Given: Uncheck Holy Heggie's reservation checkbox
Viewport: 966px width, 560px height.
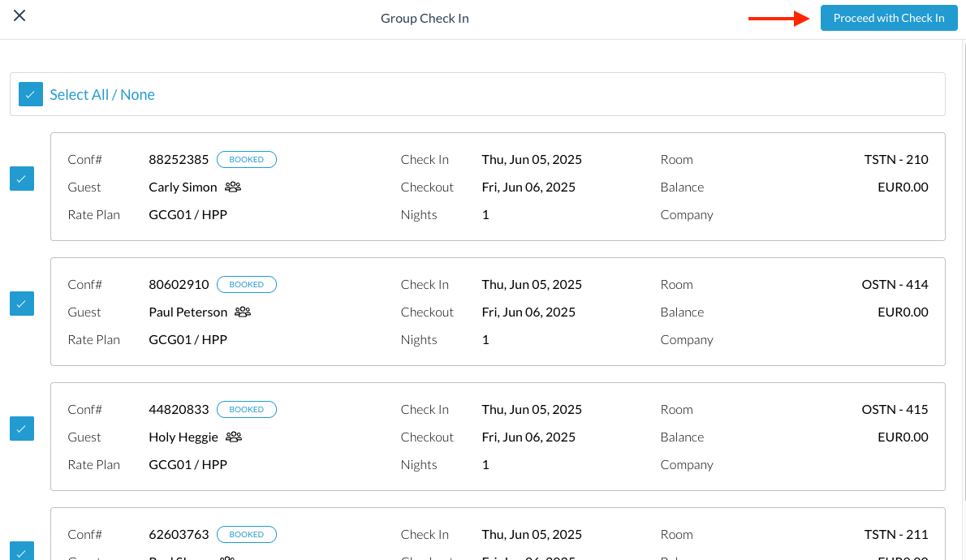Looking at the screenshot, I should (x=21, y=429).
